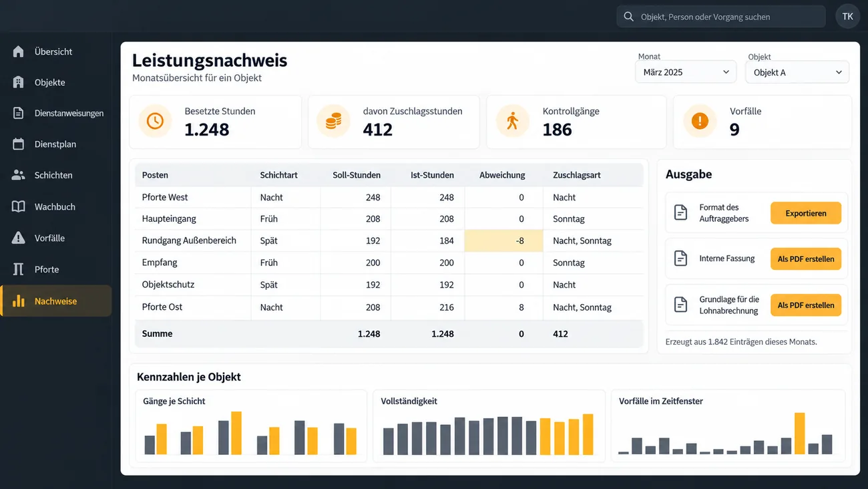Click the Ausgabe panel heading
The height and width of the screenshot is (489, 868).
[688, 174]
